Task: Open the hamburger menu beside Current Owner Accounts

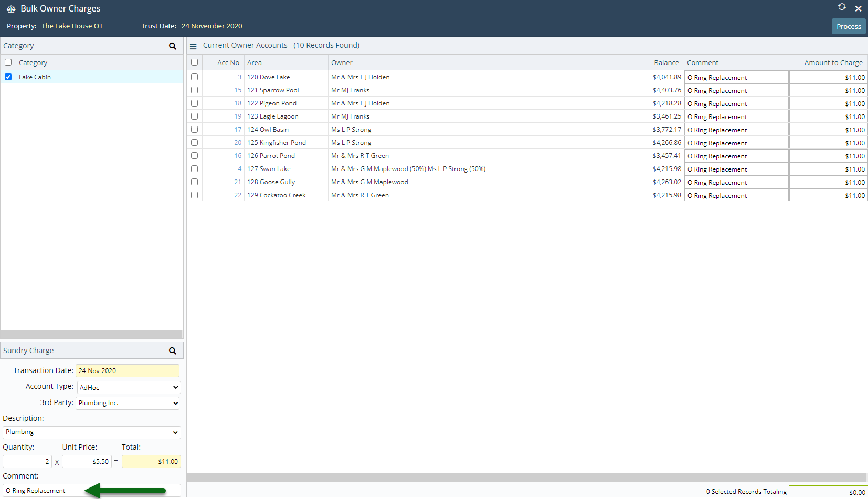Action: [193, 46]
